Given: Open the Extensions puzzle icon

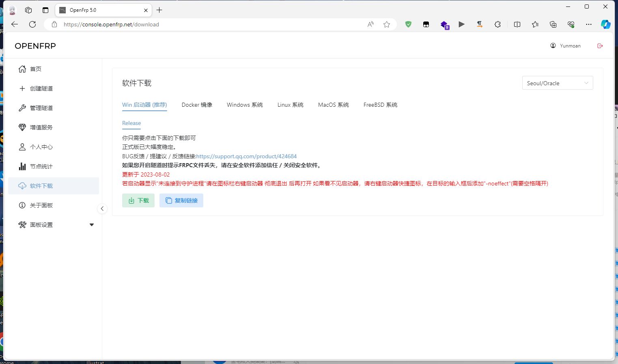Looking at the screenshot, I should (x=497, y=24).
